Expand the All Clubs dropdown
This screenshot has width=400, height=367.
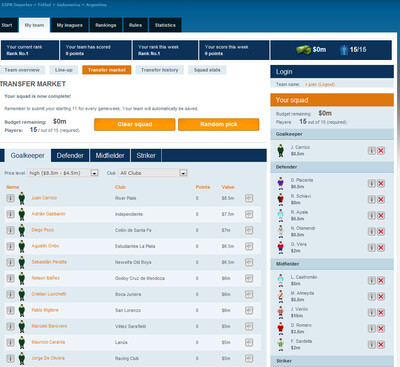[x=153, y=173]
